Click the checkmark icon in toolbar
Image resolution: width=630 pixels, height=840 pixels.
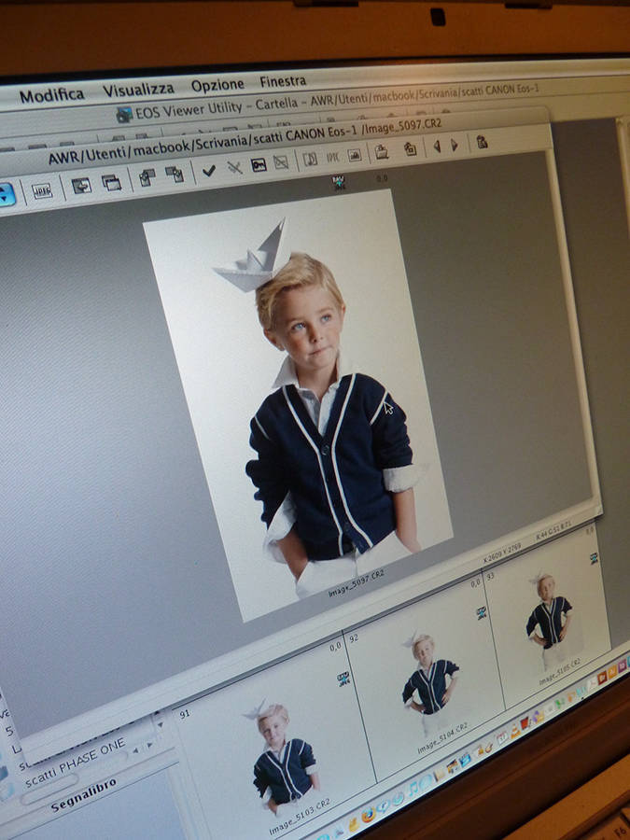click(208, 170)
